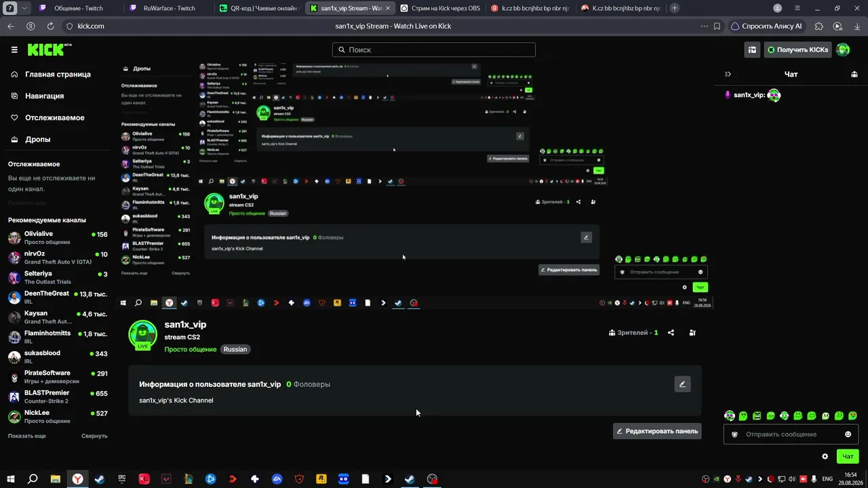Open BLASTPremier channel in recommended list
Viewport: 868px width, 488px height.
(x=58, y=396)
